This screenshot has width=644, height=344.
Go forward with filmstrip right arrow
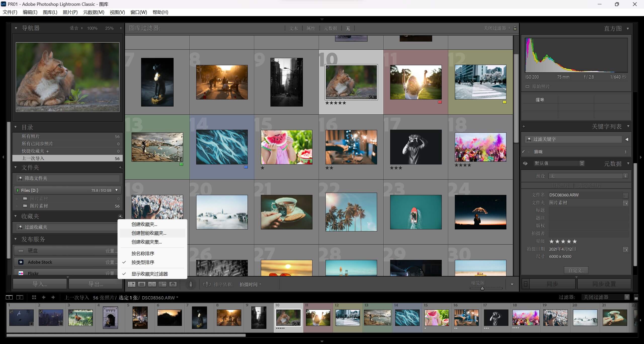pos(53,297)
